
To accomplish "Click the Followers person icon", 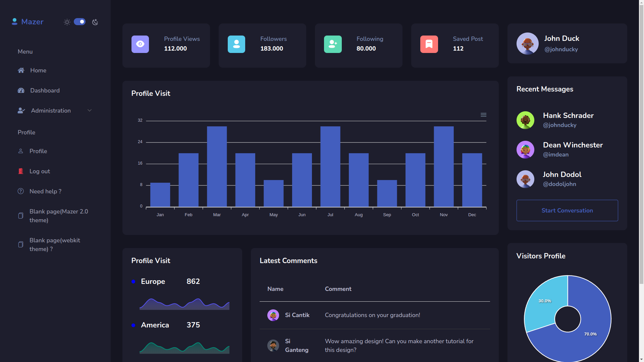I will click(x=236, y=44).
